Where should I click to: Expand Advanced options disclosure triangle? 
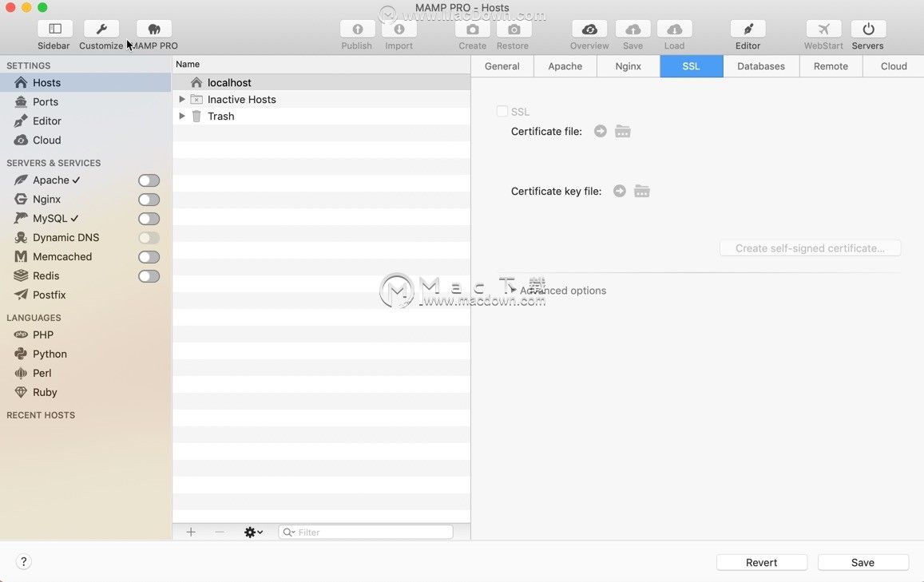coord(513,290)
